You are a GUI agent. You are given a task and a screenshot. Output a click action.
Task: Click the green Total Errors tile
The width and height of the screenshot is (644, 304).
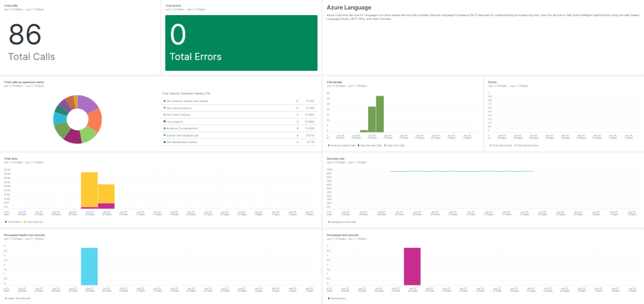point(241,43)
